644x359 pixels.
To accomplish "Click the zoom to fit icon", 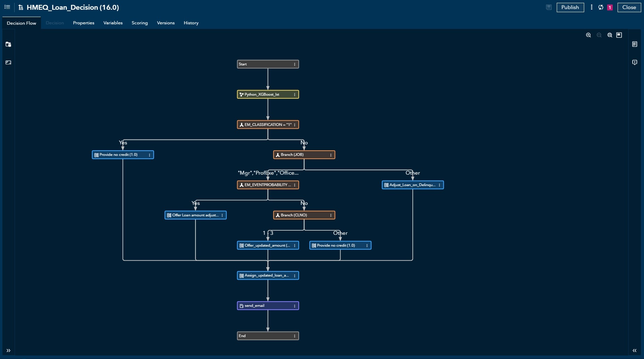I will pyautogui.click(x=610, y=35).
